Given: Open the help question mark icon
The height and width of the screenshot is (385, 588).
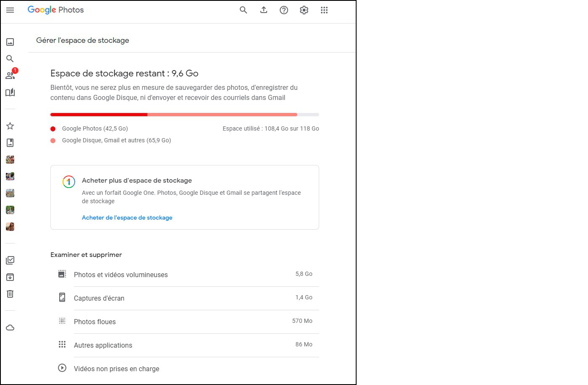Looking at the screenshot, I should point(284,10).
